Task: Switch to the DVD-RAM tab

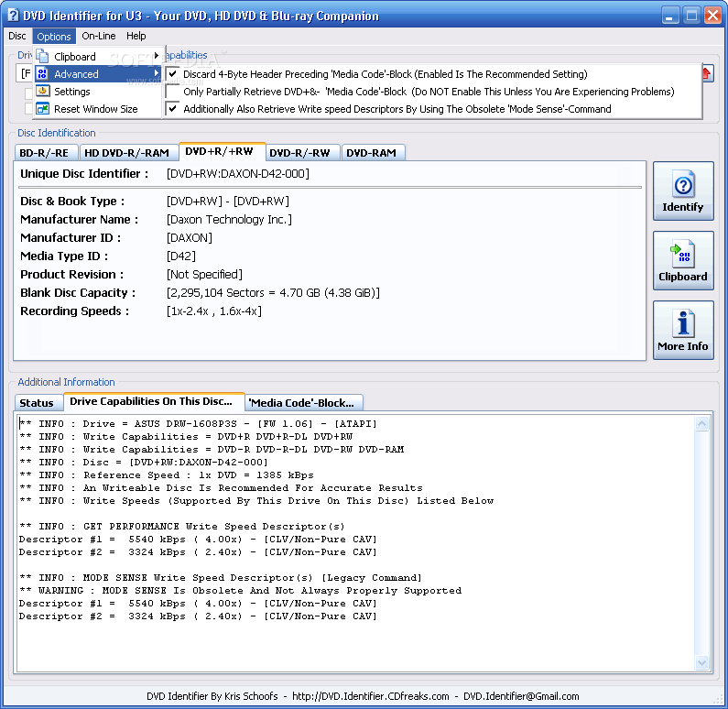Action: pos(372,153)
